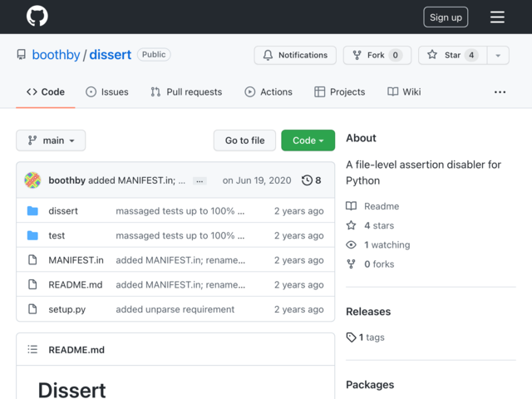532x399 pixels.
Task: Expand the green Code dropdown button
Action: click(x=308, y=140)
